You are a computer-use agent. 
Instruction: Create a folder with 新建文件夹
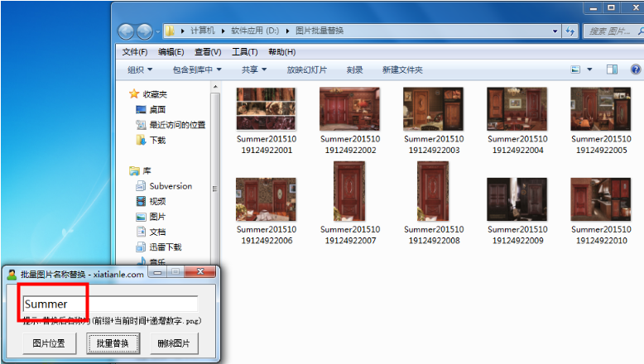(402, 69)
